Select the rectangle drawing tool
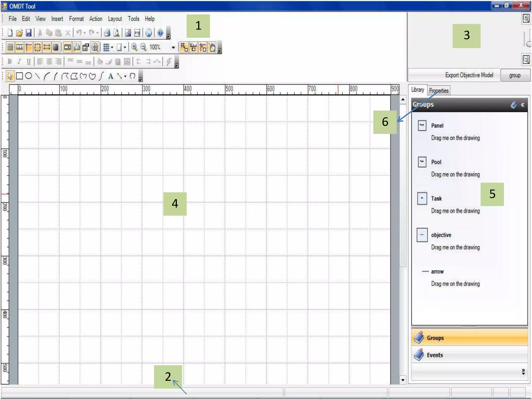 click(19, 76)
